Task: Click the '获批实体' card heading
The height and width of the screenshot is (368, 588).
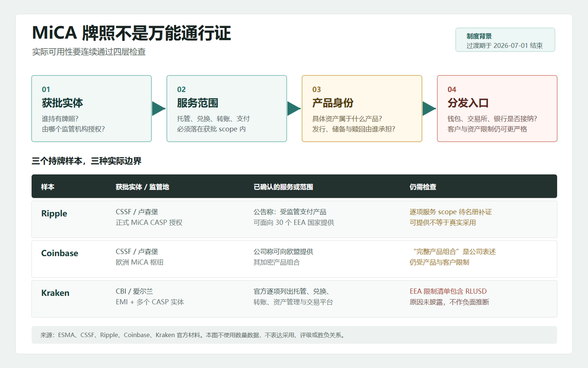Action: (62, 103)
